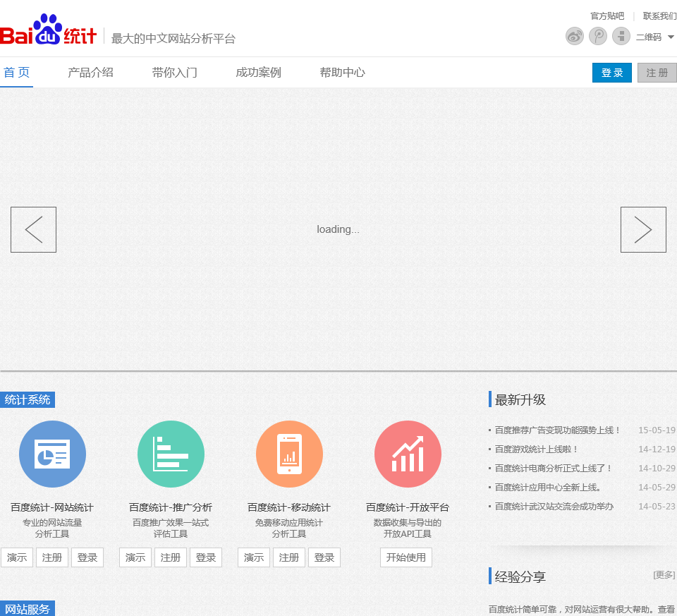Open the 首页 tab
The height and width of the screenshot is (616, 677).
16,72
